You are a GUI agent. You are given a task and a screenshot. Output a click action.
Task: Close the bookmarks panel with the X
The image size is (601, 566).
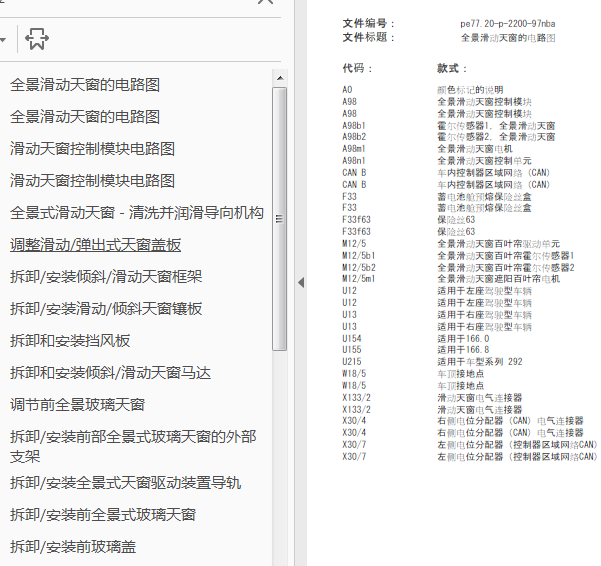click(265, 2)
